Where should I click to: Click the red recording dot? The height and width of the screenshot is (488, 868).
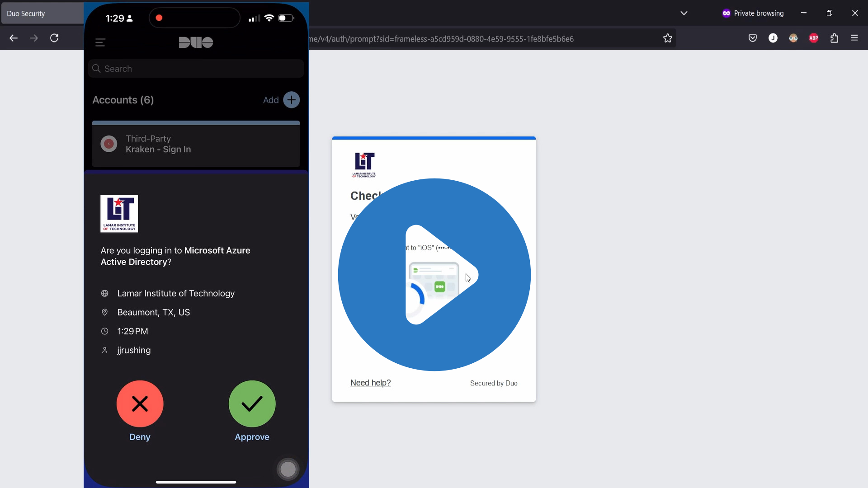coord(159,18)
